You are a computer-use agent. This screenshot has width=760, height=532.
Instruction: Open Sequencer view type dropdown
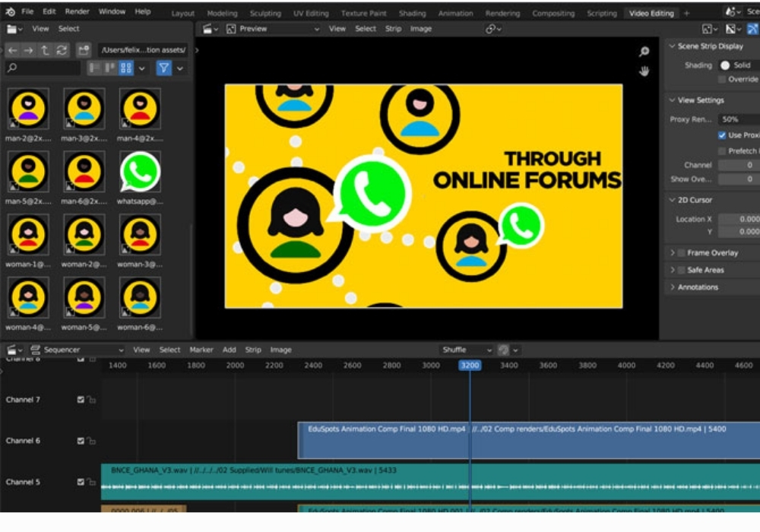pos(77,350)
